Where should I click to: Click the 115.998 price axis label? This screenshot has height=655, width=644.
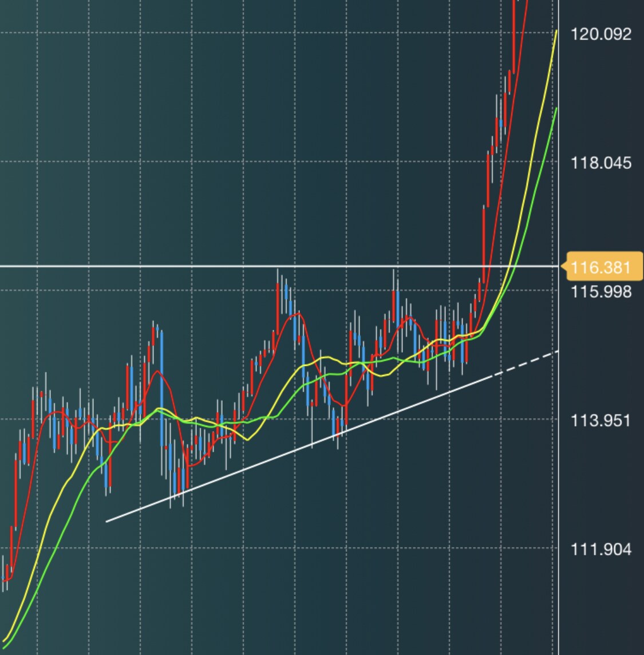pos(600,291)
